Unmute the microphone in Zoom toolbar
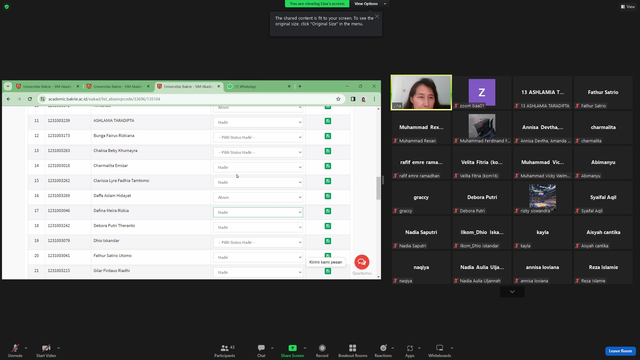 coord(15,350)
